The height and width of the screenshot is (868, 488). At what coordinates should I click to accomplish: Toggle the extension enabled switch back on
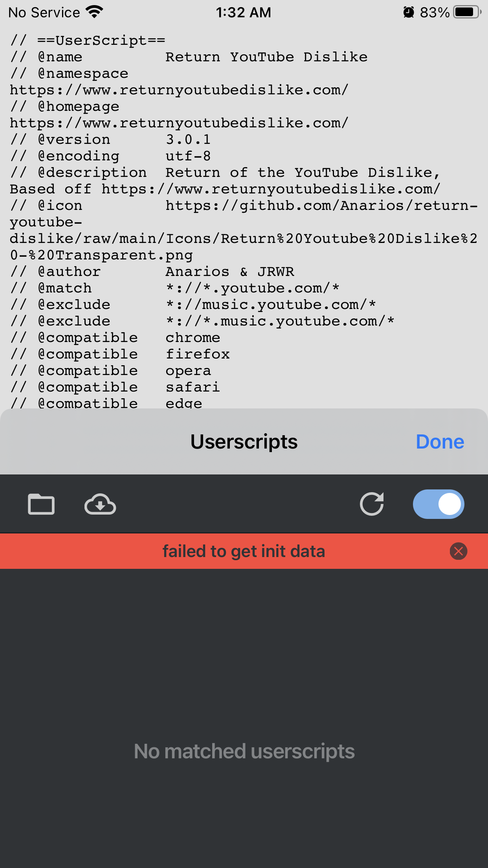coord(438,504)
